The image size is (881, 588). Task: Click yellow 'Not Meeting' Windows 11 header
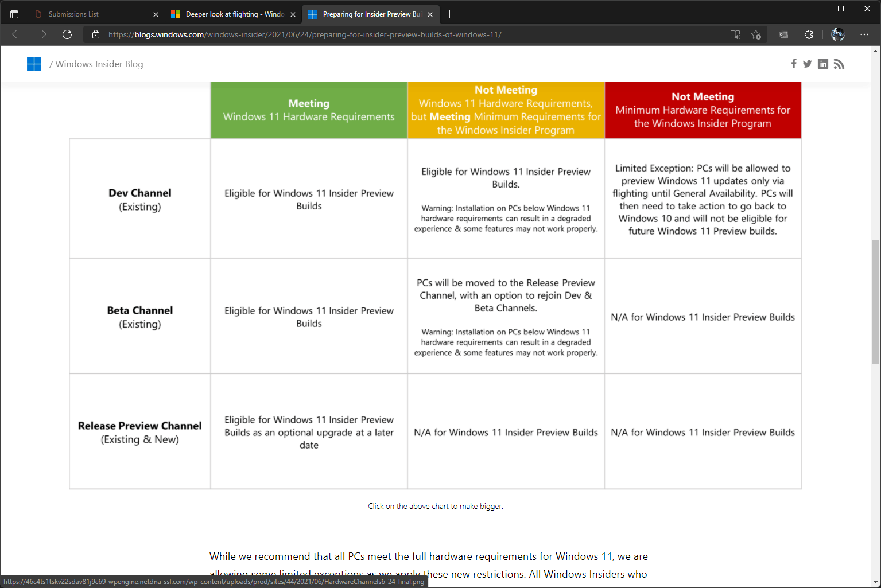pos(506,110)
